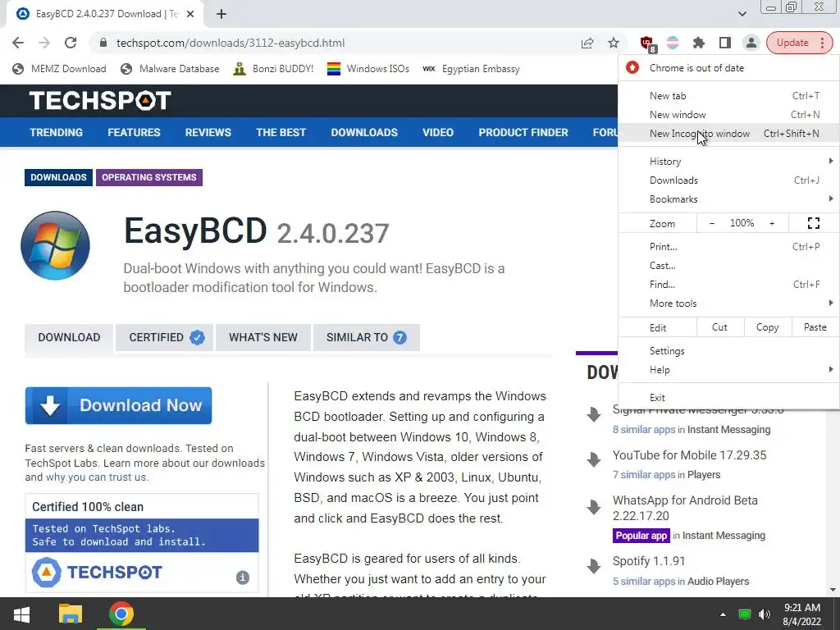
Task: Click '8 similar apps' link
Action: [644, 430]
